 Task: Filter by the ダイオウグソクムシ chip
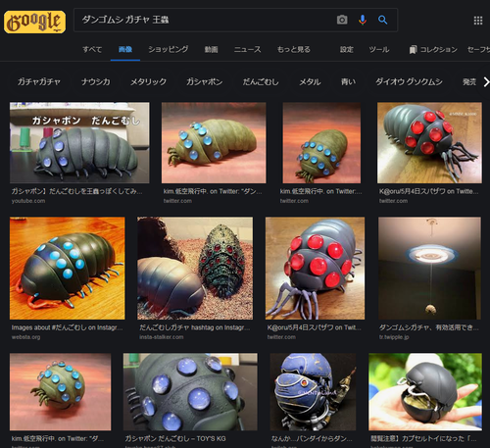pyautogui.click(x=409, y=81)
